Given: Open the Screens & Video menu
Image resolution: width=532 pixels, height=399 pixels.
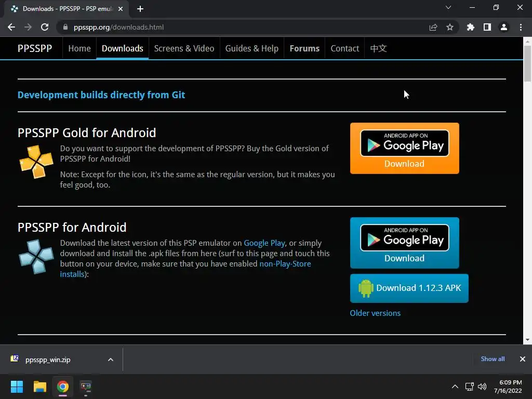Looking at the screenshot, I should coord(184,48).
